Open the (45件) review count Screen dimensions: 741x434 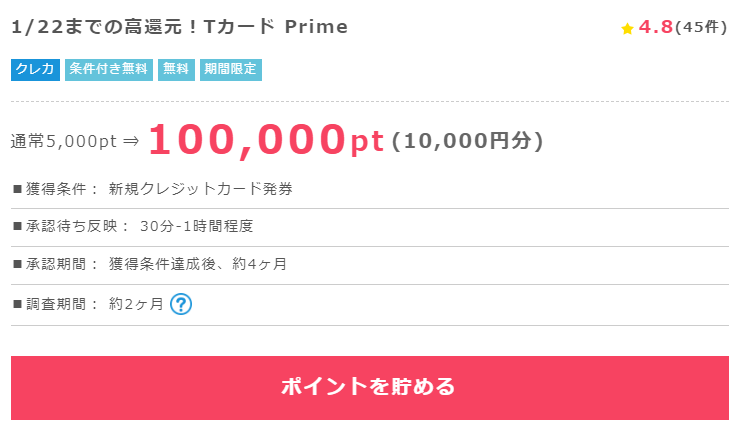(x=701, y=27)
